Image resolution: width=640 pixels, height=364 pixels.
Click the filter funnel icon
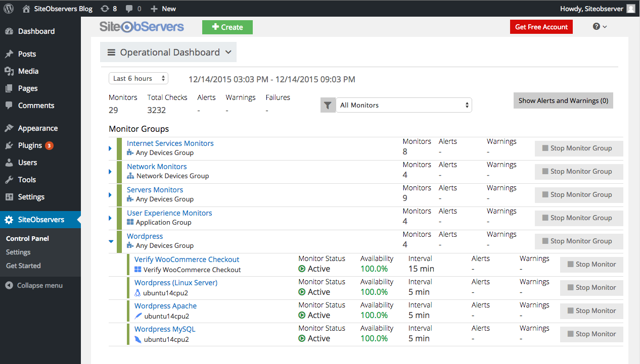tap(328, 105)
